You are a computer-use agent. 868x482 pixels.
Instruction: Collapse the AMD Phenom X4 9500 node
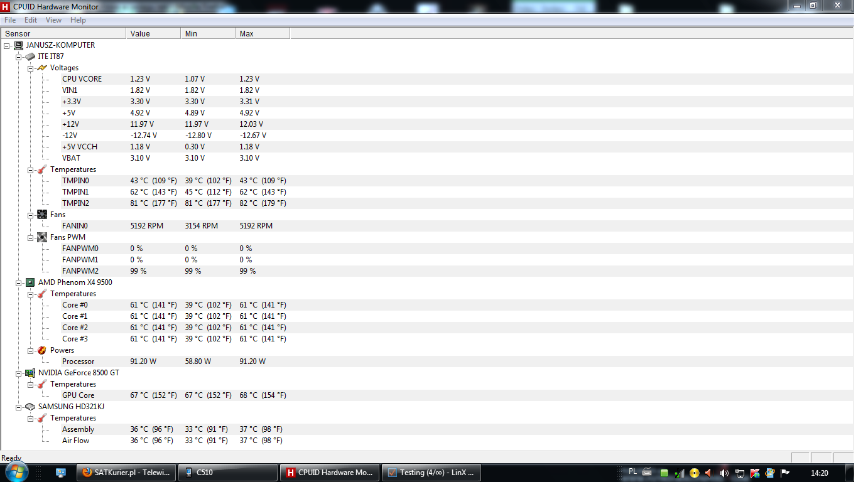(x=19, y=283)
